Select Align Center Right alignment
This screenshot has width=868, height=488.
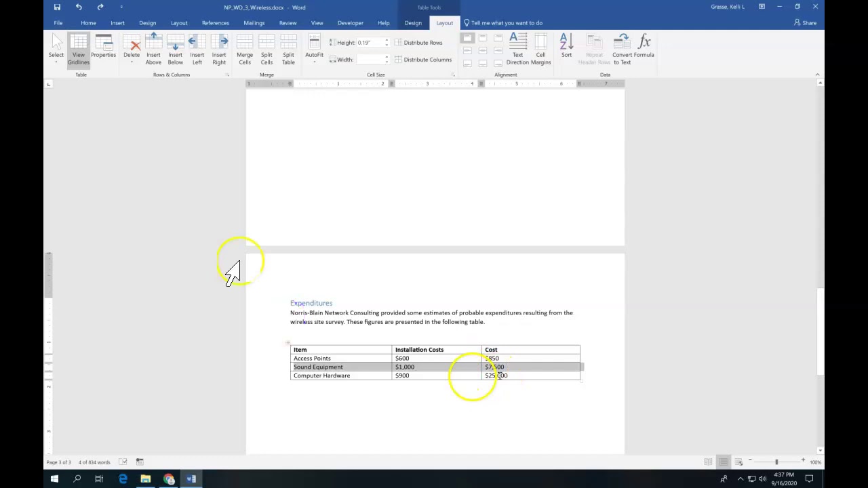[x=497, y=51]
